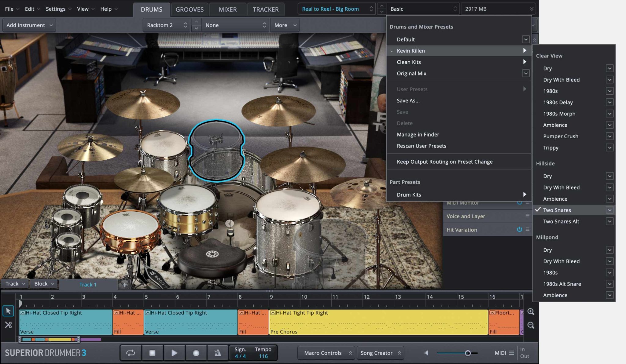626x364 pixels.
Task: Open the Settings menu
Action: 58,9
